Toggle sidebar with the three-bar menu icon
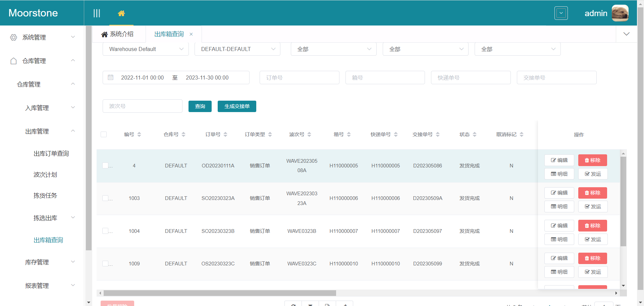This screenshot has height=306, width=644. coord(97,13)
